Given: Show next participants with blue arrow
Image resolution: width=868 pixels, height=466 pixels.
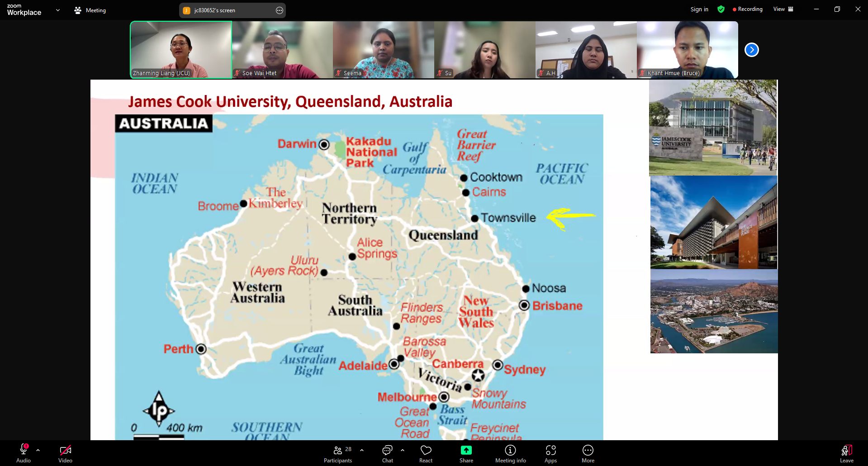Looking at the screenshot, I should [x=752, y=50].
